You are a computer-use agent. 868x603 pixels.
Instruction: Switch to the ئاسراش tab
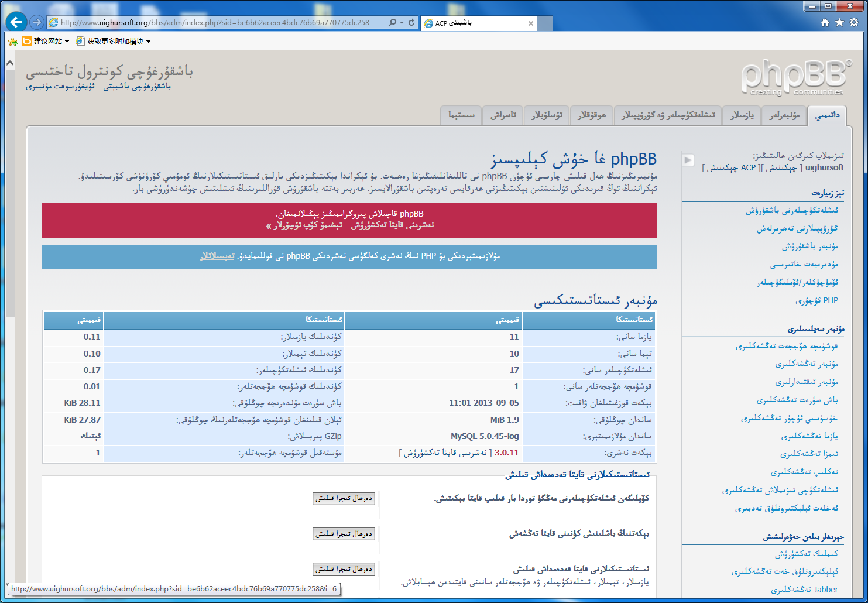click(503, 115)
